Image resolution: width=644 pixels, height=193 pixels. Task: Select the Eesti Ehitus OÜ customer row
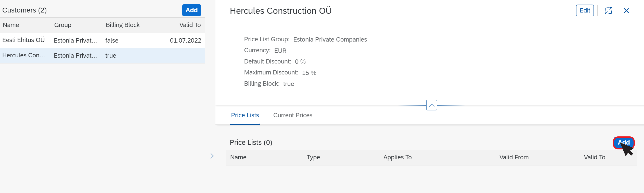[x=102, y=40]
